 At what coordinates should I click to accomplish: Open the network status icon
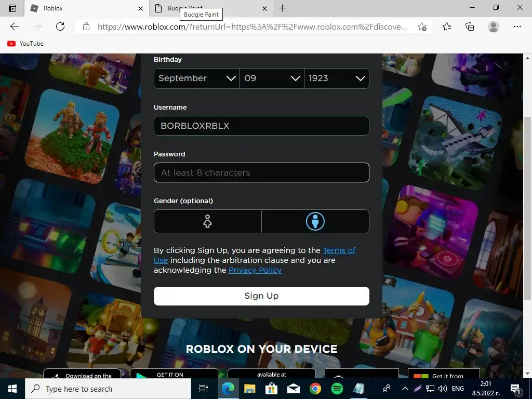pos(430,389)
